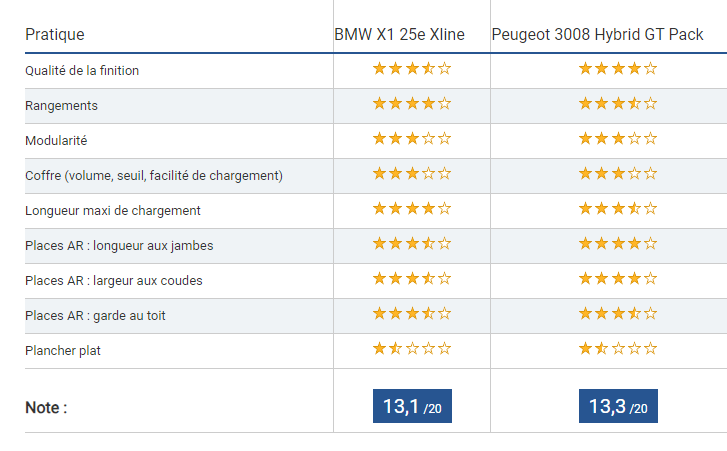Click BMW star rating for Modularité
The width and height of the screenshot is (727, 451).
click(x=412, y=139)
